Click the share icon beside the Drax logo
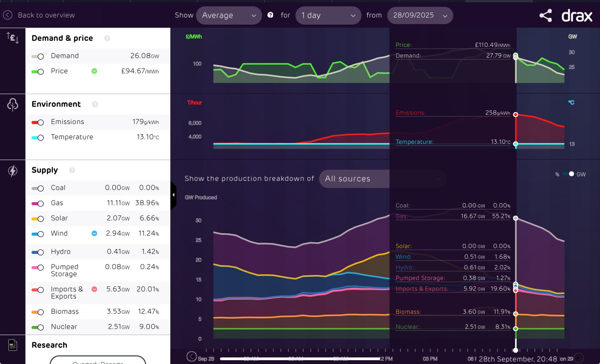Image resolution: width=600 pixels, height=364 pixels. pos(546,15)
